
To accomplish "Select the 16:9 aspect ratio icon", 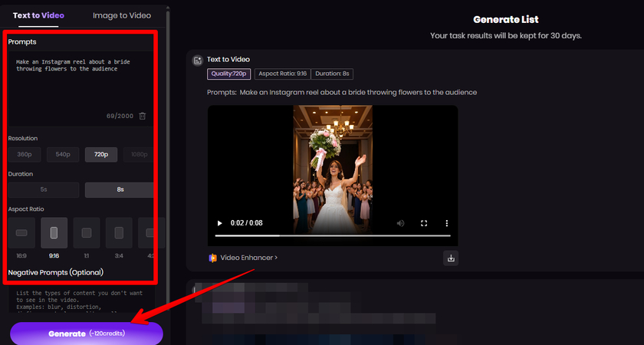I will [x=21, y=232].
